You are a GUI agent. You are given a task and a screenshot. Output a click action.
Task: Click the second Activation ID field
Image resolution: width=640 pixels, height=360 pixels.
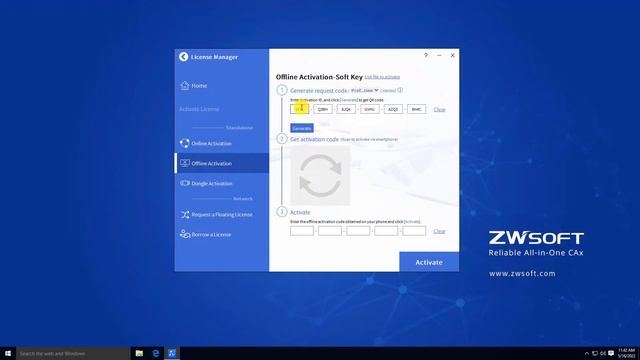[x=323, y=109]
